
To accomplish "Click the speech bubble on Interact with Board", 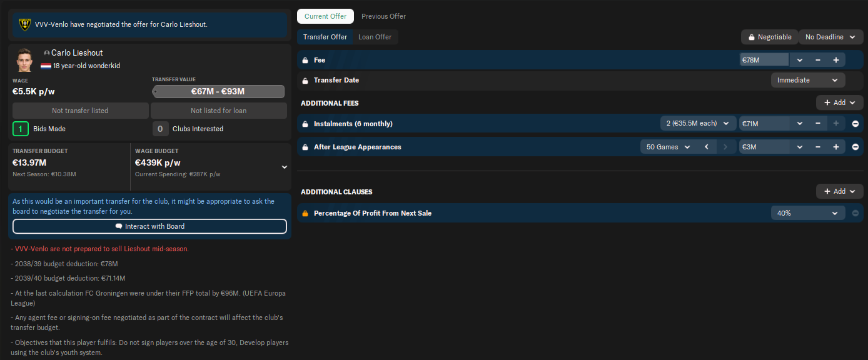I will [x=119, y=226].
